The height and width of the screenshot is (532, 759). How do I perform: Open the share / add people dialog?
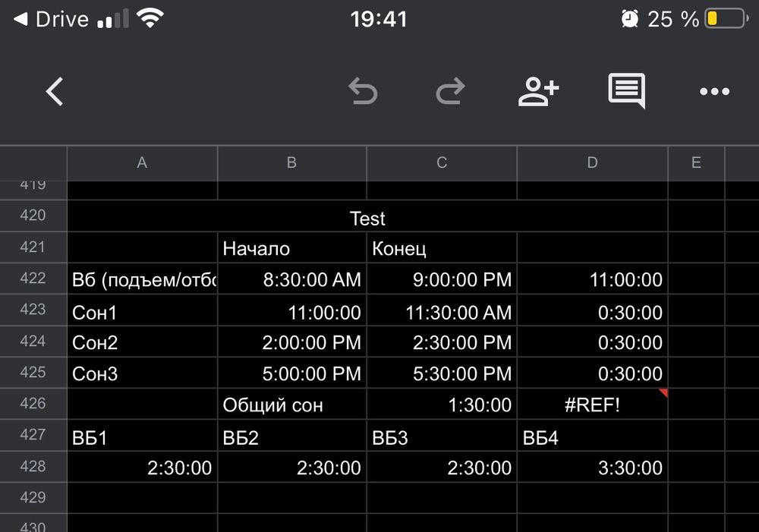[x=538, y=91]
